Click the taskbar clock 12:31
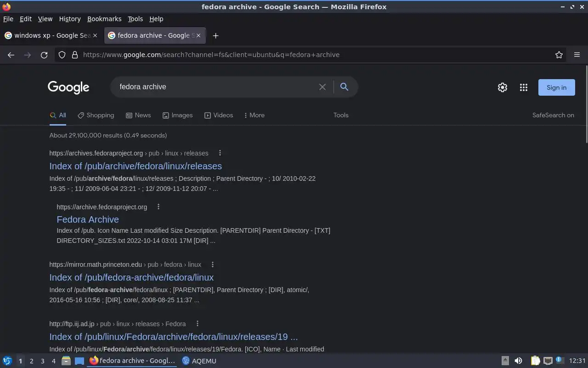This screenshot has height=368, width=588. 577,361
